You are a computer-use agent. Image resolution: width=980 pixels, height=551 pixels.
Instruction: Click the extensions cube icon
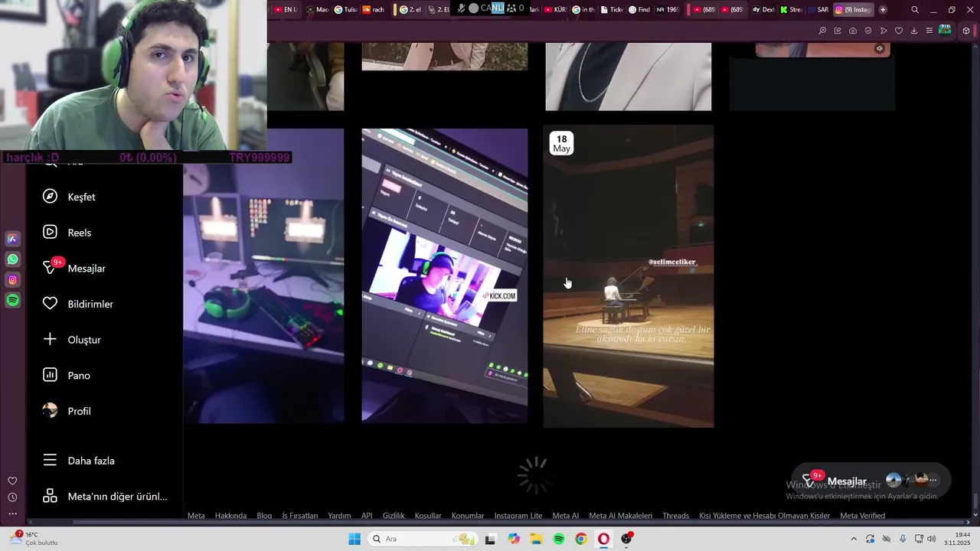click(966, 31)
